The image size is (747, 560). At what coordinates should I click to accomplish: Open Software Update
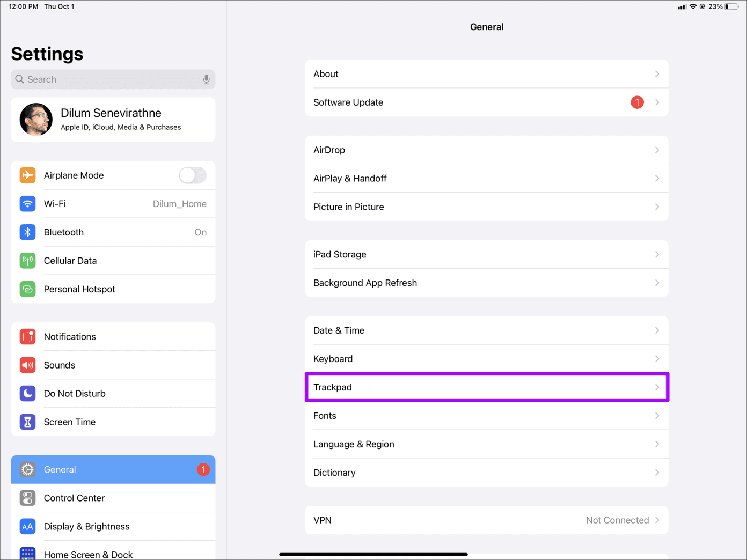click(487, 102)
